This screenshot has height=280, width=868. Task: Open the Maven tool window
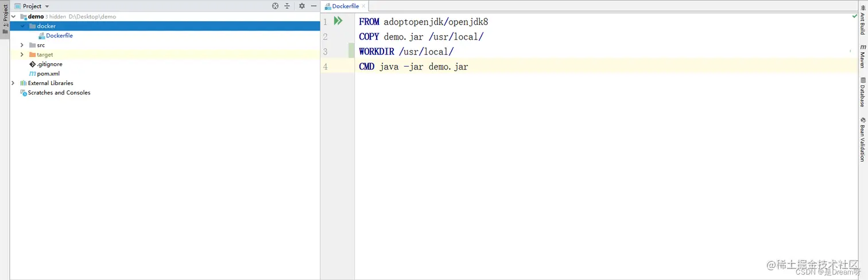click(x=862, y=56)
